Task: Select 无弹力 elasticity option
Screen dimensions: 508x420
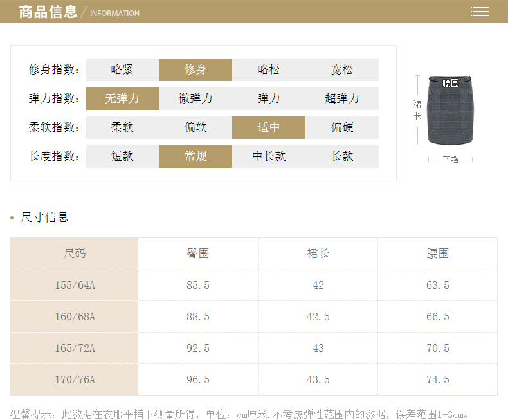Action: [x=122, y=98]
